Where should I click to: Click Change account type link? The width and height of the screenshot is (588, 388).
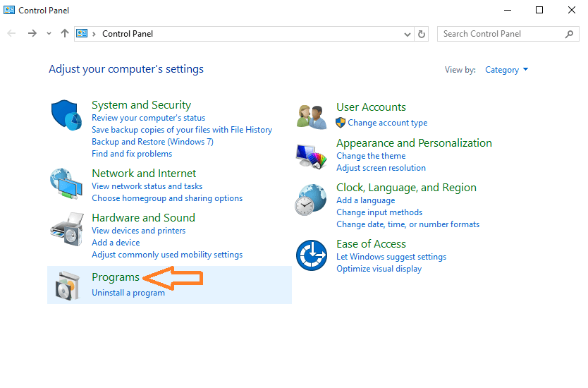387,123
